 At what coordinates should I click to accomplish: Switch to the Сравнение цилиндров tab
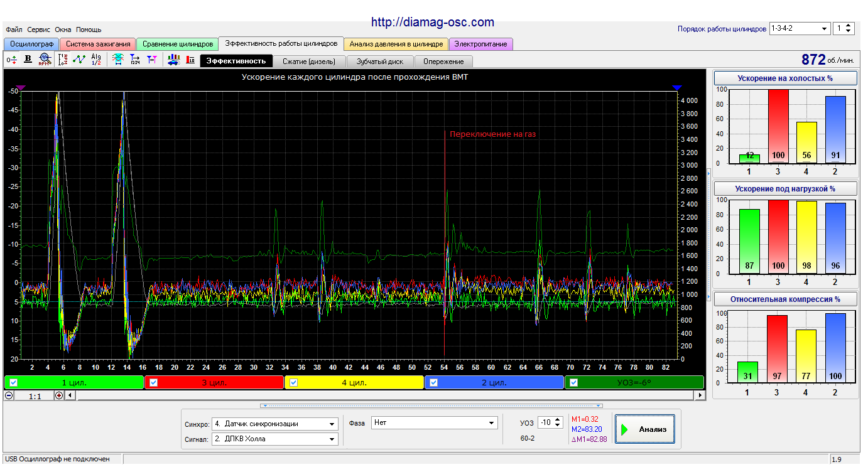coord(178,44)
